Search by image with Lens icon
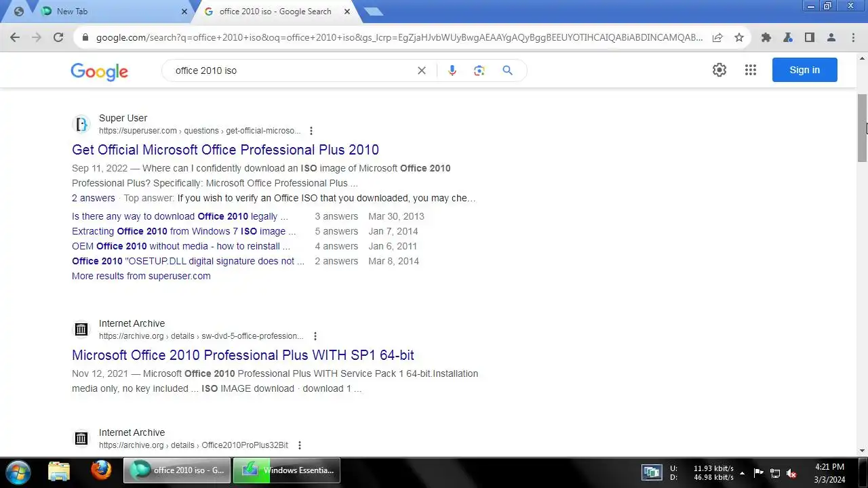The image size is (868, 488). pos(479,70)
